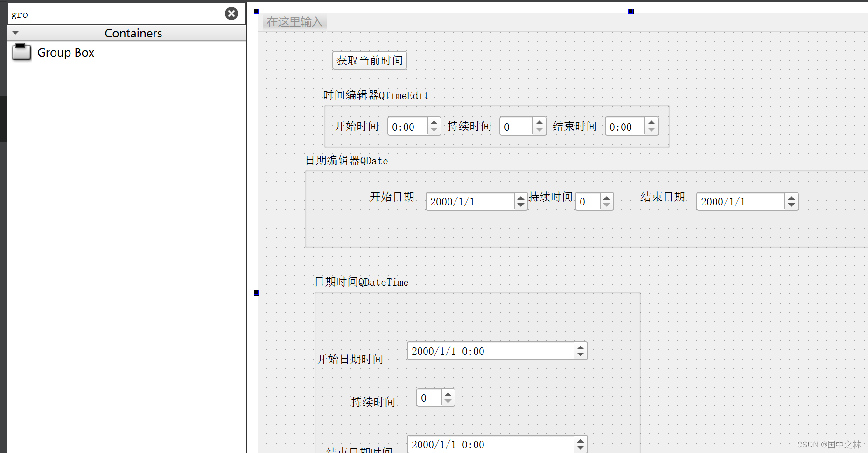The height and width of the screenshot is (453, 868).
Task: Clear the 'gro' search filter text
Action: point(231,14)
